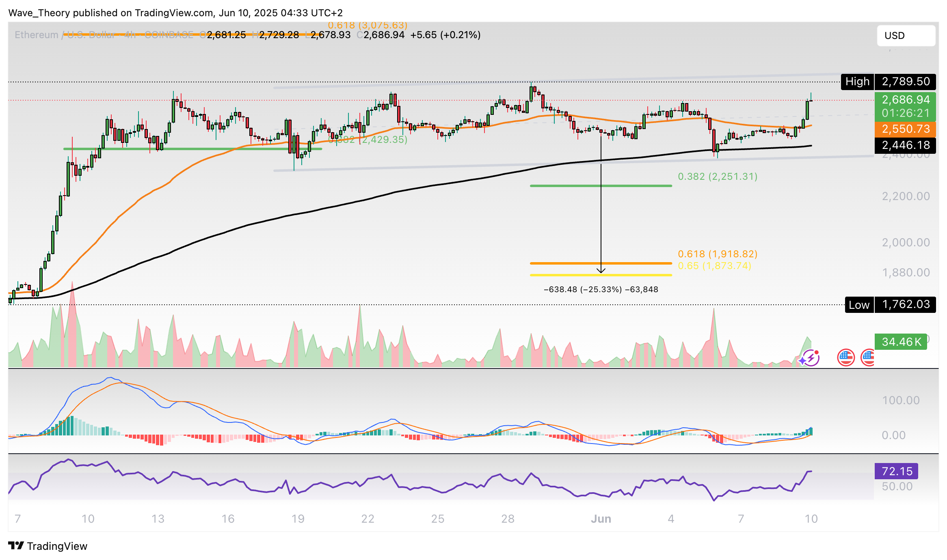Click the partially hidden second US flag icon
The height and width of the screenshot is (560, 947).
click(x=868, y=358)
